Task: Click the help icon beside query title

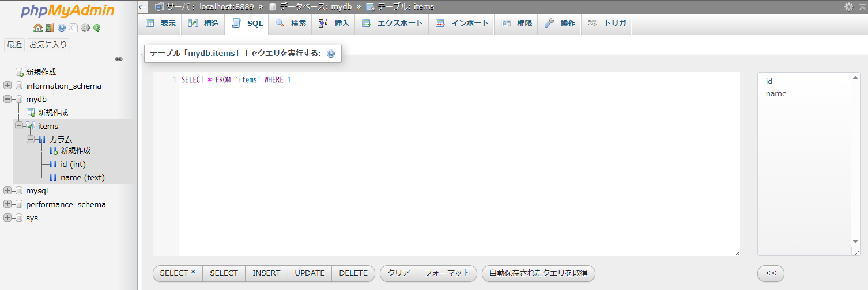Action: 331,54
